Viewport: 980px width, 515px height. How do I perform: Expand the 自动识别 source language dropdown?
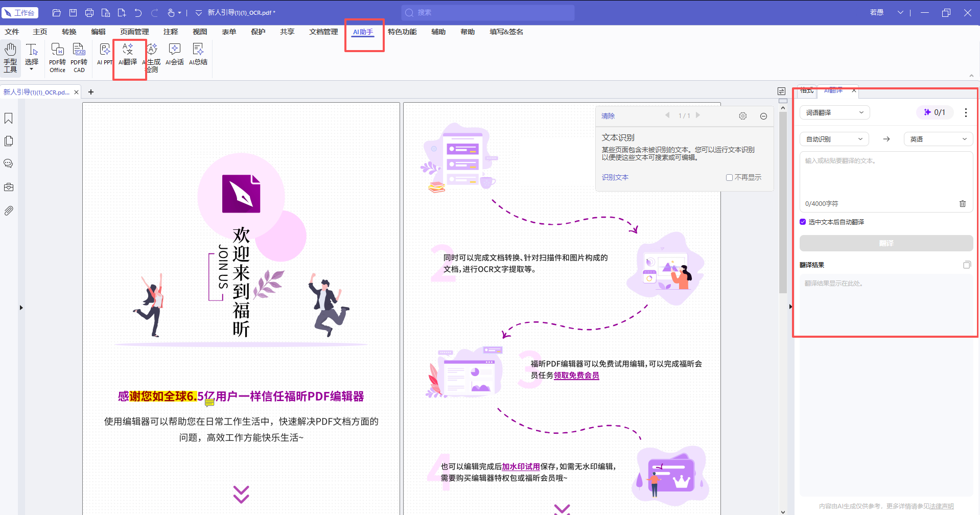coord(834,139)
